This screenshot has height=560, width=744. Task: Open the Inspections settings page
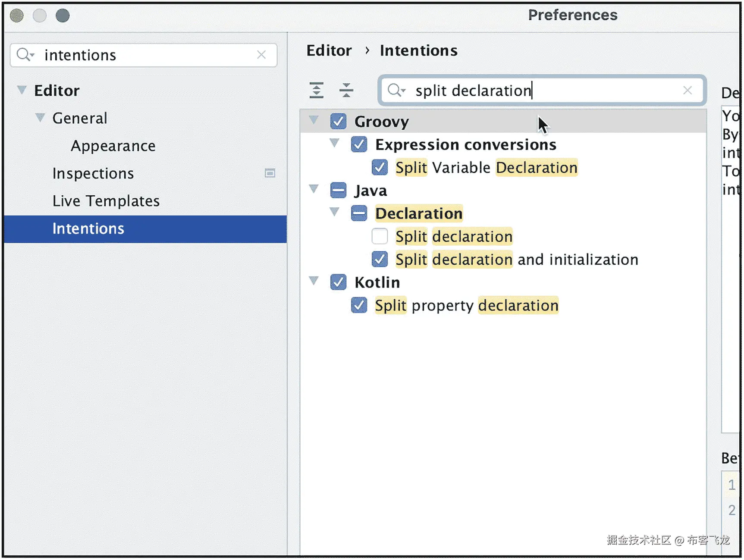pos(93,173)
